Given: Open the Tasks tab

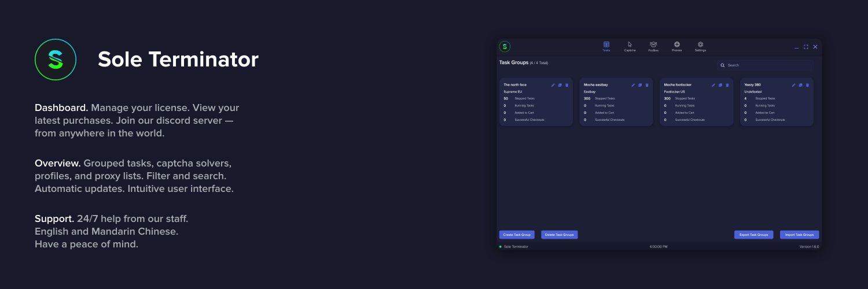Looking at the screenshot, I should 606,46.
